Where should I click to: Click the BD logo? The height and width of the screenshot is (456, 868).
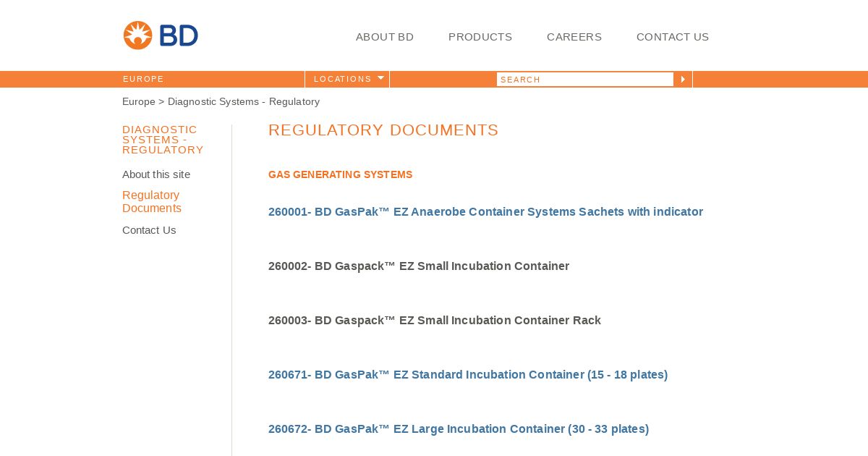161,35
